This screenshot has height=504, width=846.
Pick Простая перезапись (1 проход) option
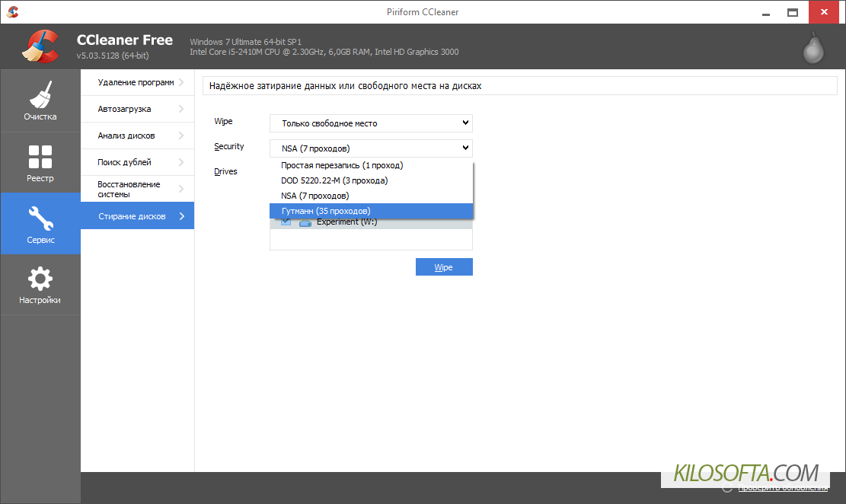(372, 165)
